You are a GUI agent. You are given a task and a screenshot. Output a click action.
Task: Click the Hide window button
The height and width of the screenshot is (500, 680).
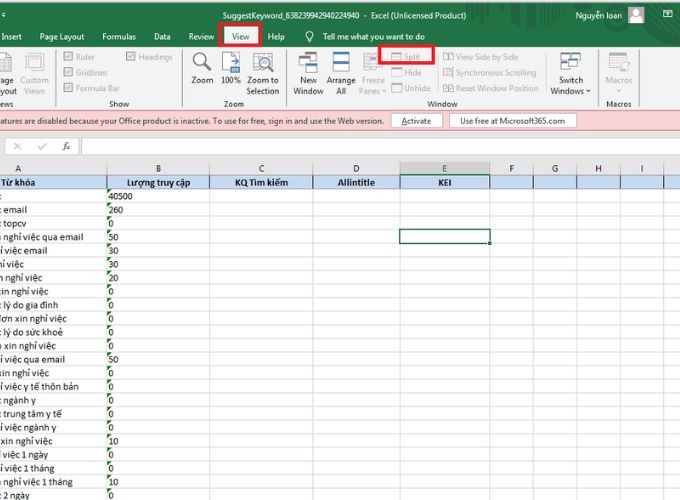click(x=406, y=72)
